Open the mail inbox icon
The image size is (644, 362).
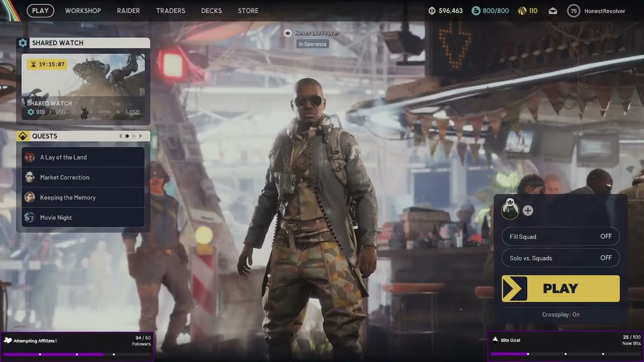coord(553,11)
